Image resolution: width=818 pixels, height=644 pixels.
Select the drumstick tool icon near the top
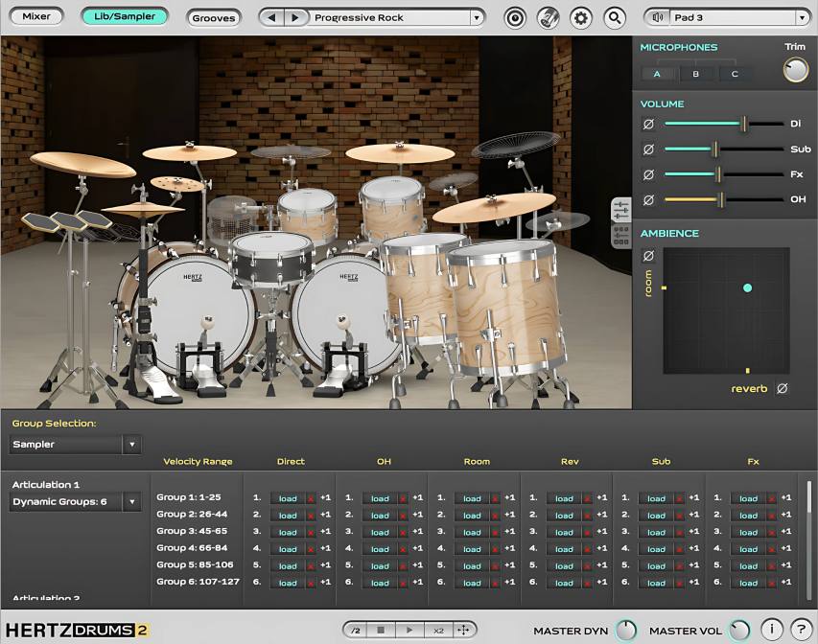(549, 17)
